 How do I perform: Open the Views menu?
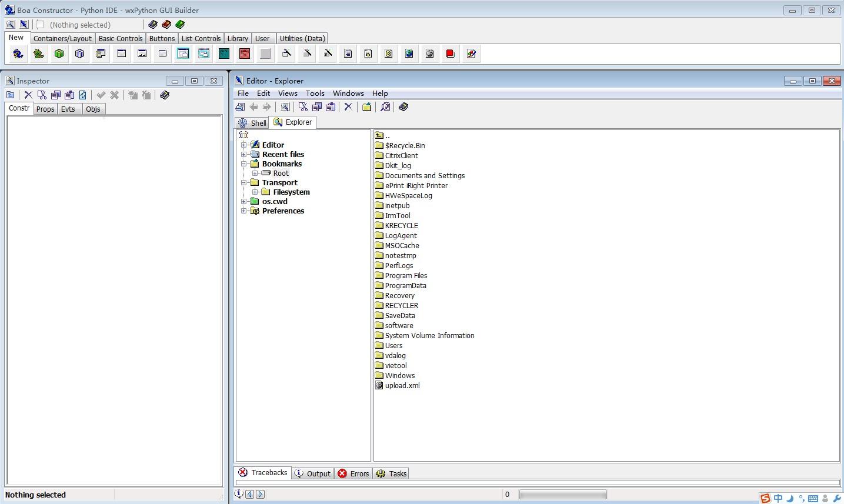coord(288,94)
